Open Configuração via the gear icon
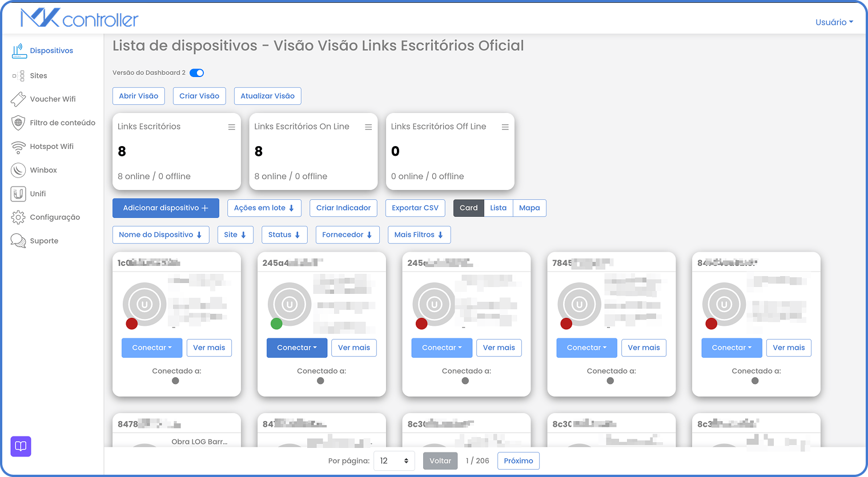The width and height of the screenshot is (868, 477). tap(18, 217)
